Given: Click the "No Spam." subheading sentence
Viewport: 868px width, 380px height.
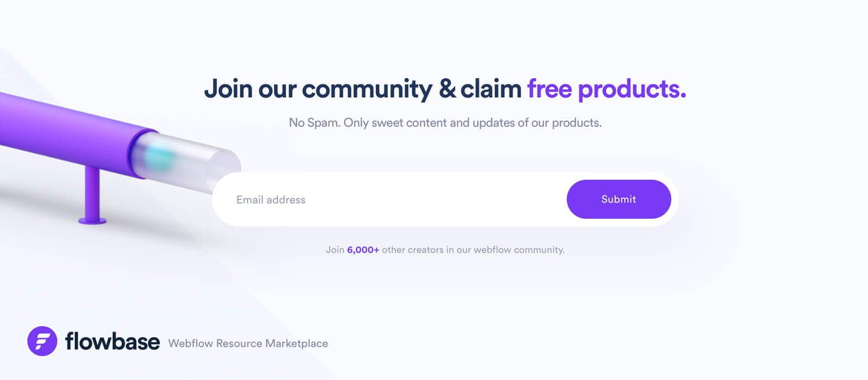Looking at the screenshot, I should click(314, 123).
